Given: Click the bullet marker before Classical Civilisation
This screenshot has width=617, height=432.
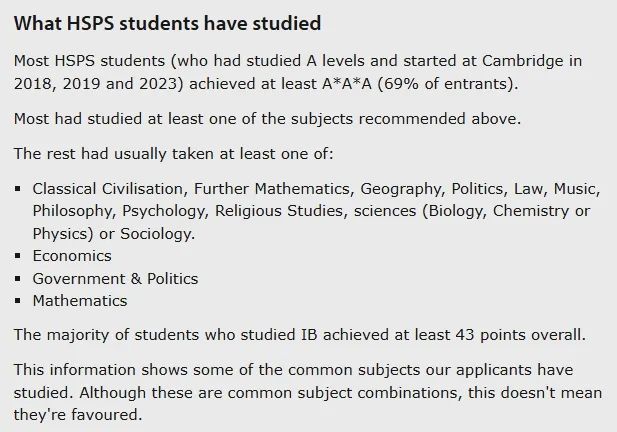Looking at the screenshot, I should tap(17, 189).
